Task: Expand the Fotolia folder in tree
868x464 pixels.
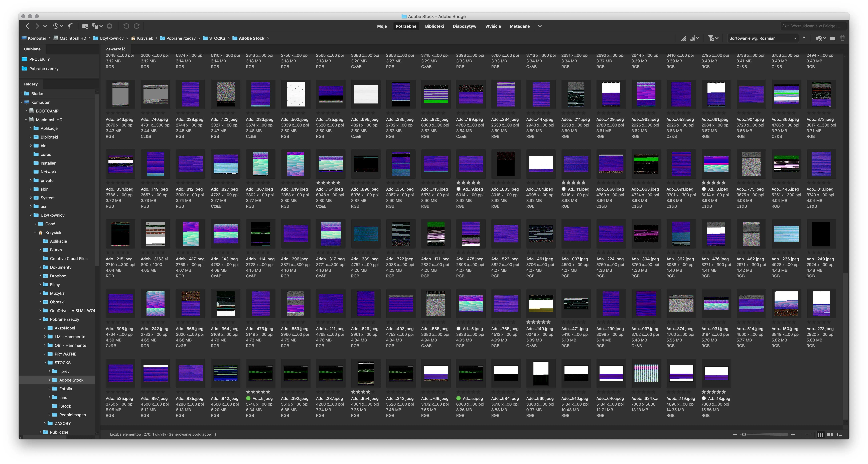Action: click(x=50, y=389)
